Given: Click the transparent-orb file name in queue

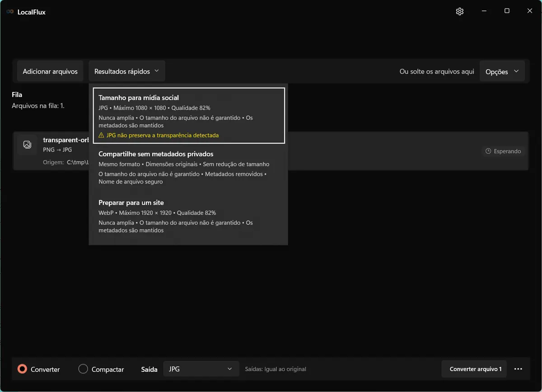Looking at the screenshot, I should pos(66,140).
